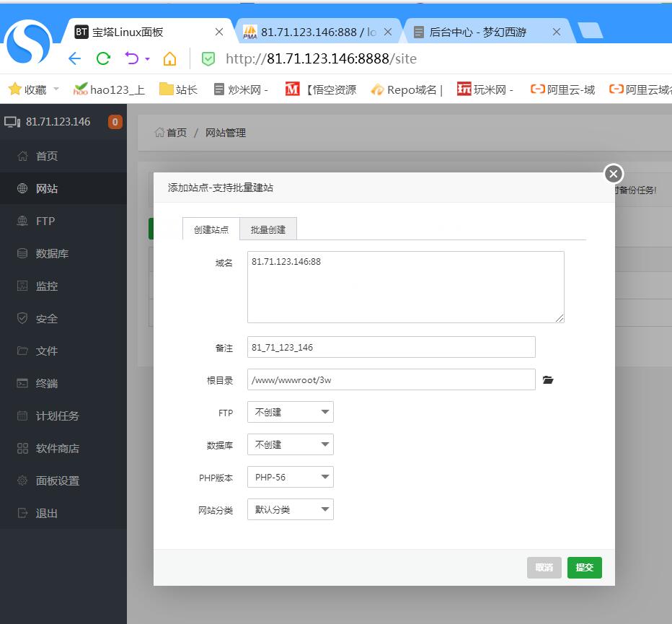This screenshot has width=672, height=624.
Task: Open the 网站分类 默认分类 dropdown
Action: pos(290,510)
